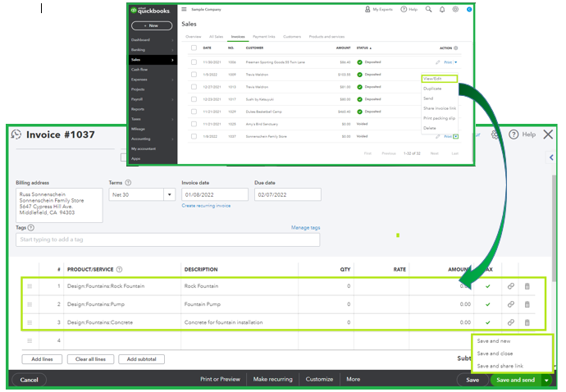The image size is (566, 392).
Task: Click the Cancel button
Action: pyautogui.click(x=30, y=380)
